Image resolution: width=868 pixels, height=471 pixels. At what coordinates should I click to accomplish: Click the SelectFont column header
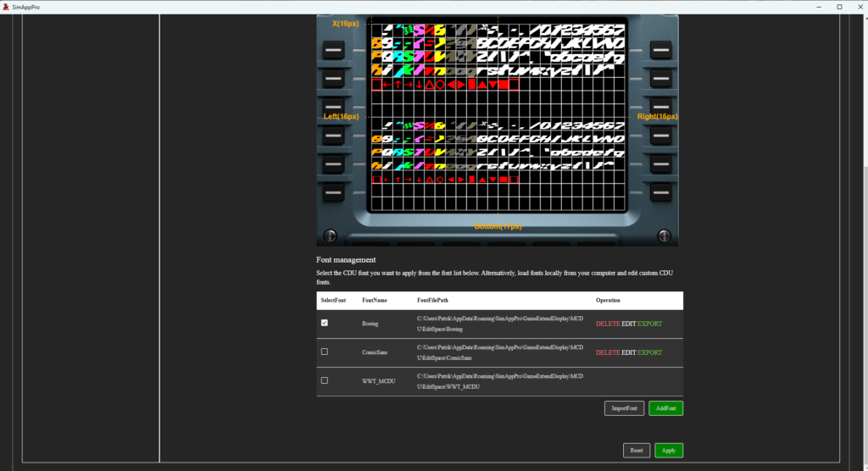click(333, 301)
